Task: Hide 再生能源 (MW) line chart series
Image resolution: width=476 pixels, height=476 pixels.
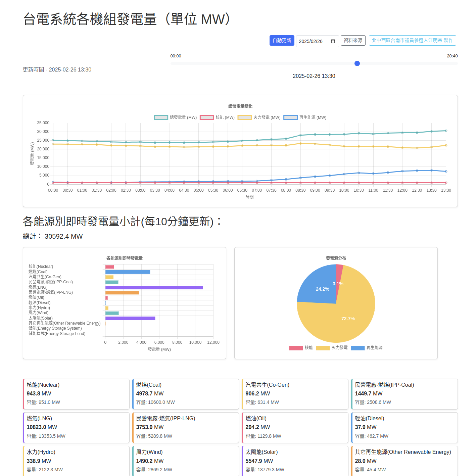Action: [305, 117]
